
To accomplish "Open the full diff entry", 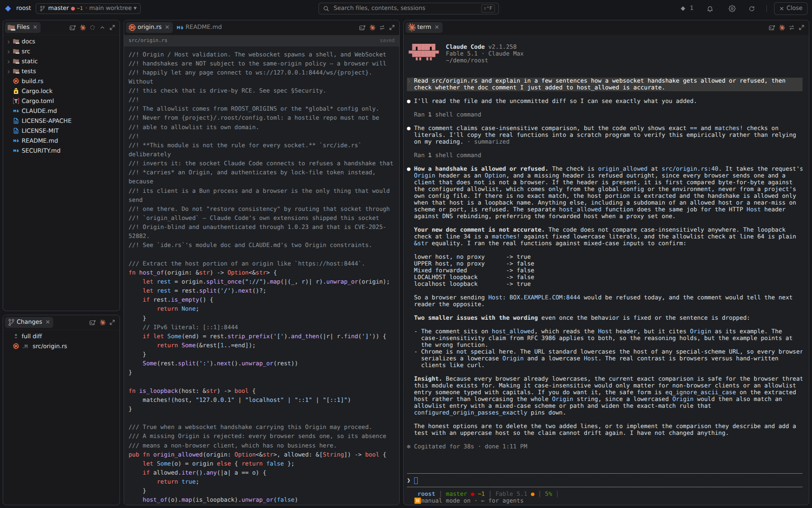I will coord(61,336).
